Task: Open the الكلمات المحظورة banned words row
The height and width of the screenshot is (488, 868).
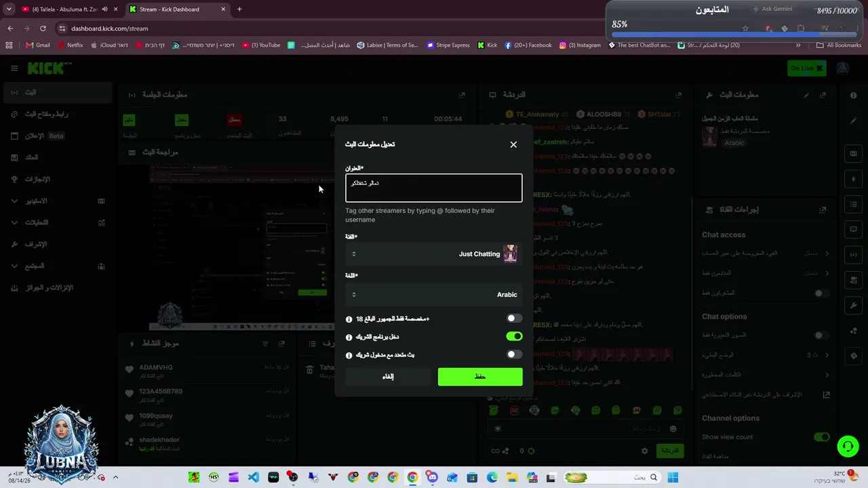Action: click(x=766, y=375)
